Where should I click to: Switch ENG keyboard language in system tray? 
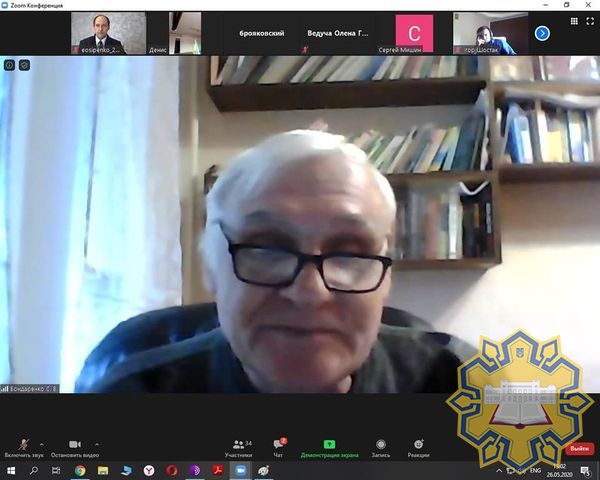(535, 470)
